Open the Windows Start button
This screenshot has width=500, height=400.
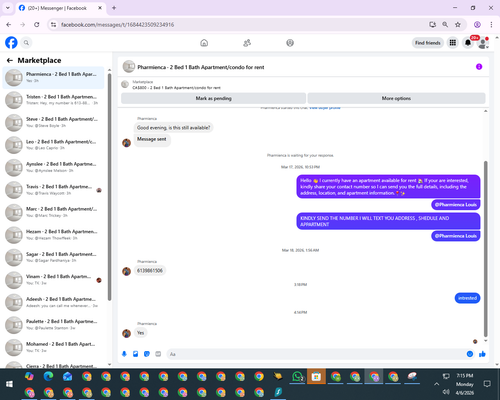[x=9, y=384]
